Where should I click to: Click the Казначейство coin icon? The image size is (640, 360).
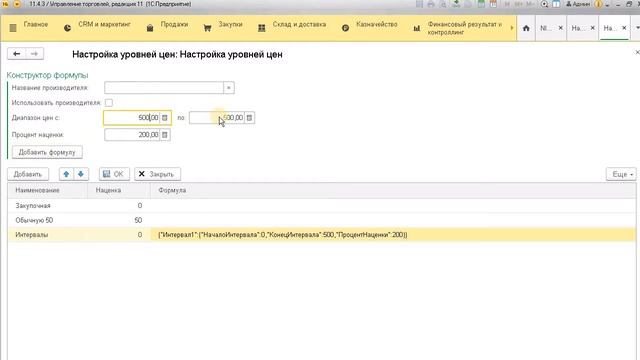point(345,28)
